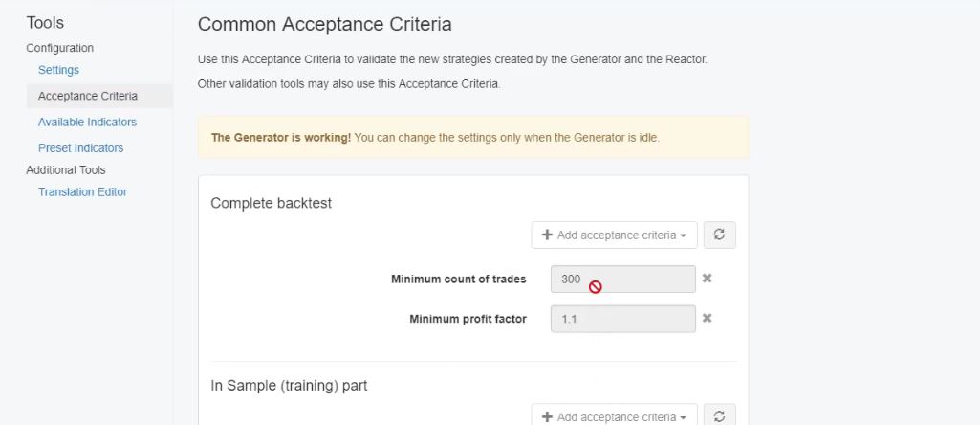
Task: Focus the Minimum profit factor input
Action: tap(622, 319)
